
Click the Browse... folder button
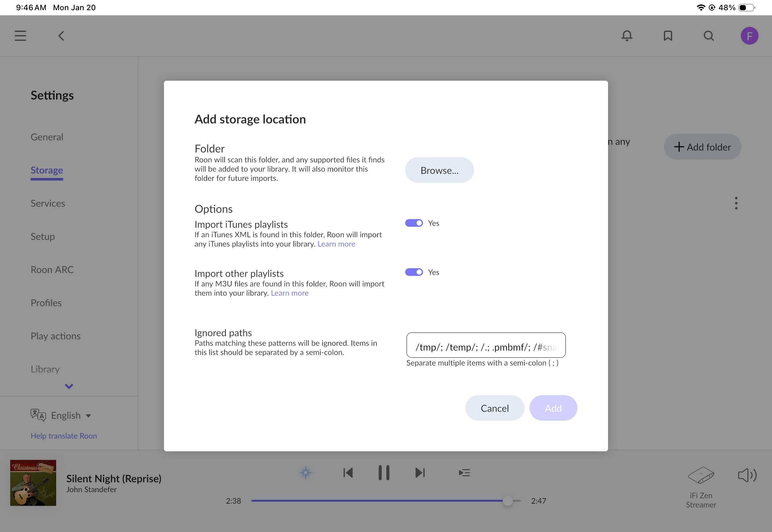click(x=439, y=170)
